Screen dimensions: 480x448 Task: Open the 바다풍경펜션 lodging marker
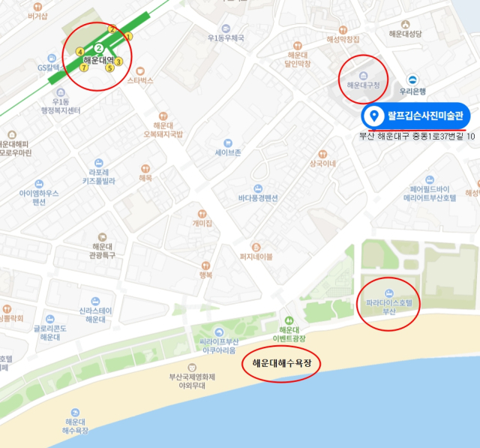pyautogui.click(x=258, y=188)
